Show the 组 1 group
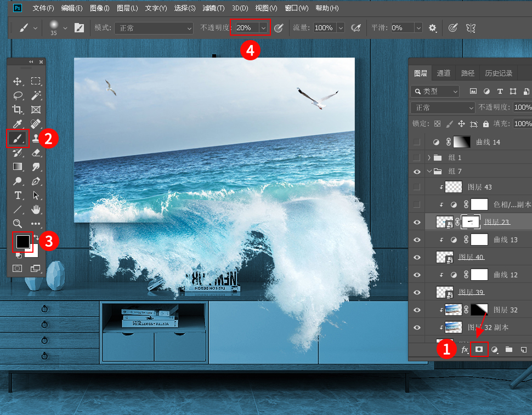The width and height of the screenshot is (532, 415). pos(417,158)
